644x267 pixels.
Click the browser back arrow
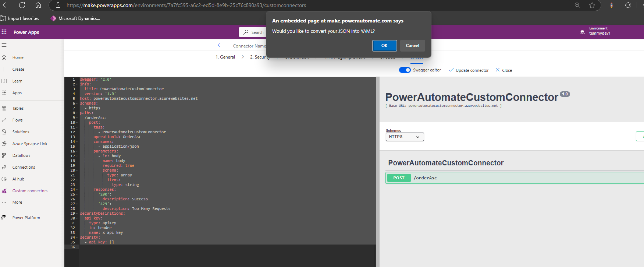click(x=6, y=5)
